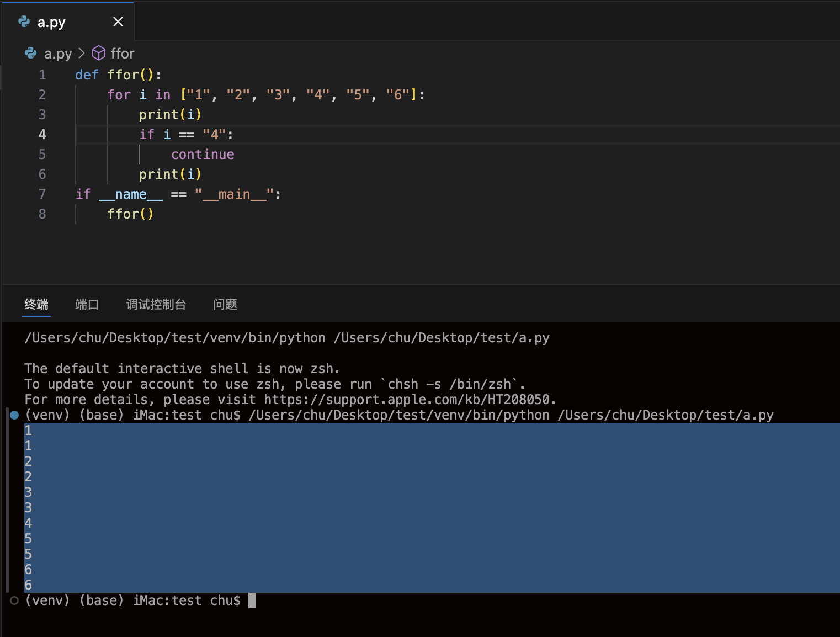Click the cube symbol icon beside ffor
This screenshot has width=840, height=637.
click(98, 53)
